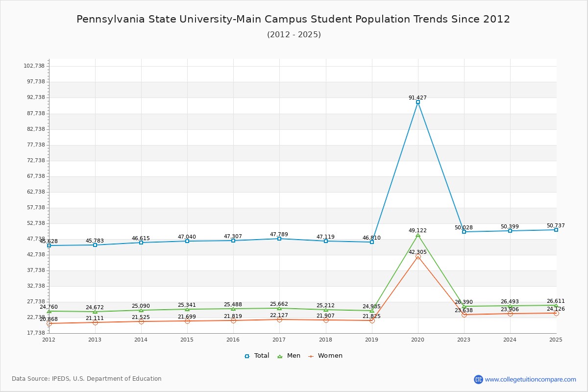
Task: Click the 2020 Women peak data point
Action: [417, 257]
